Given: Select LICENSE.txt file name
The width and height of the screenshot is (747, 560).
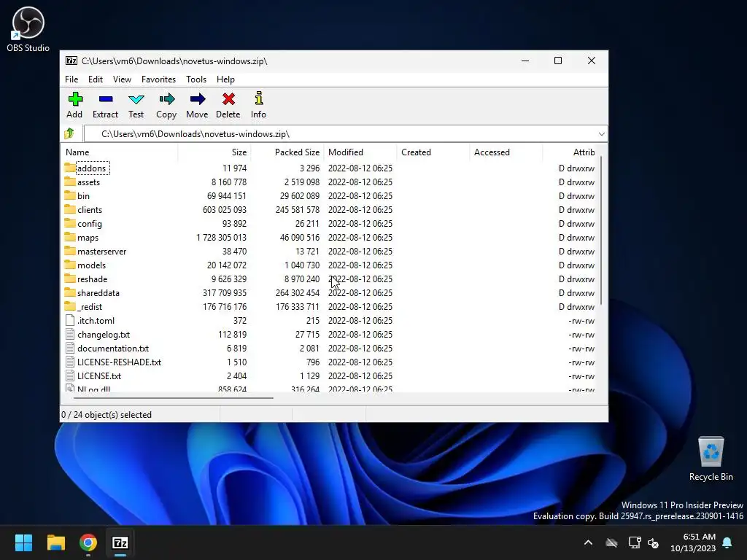Looking at the screenshot, I should 99,376.
